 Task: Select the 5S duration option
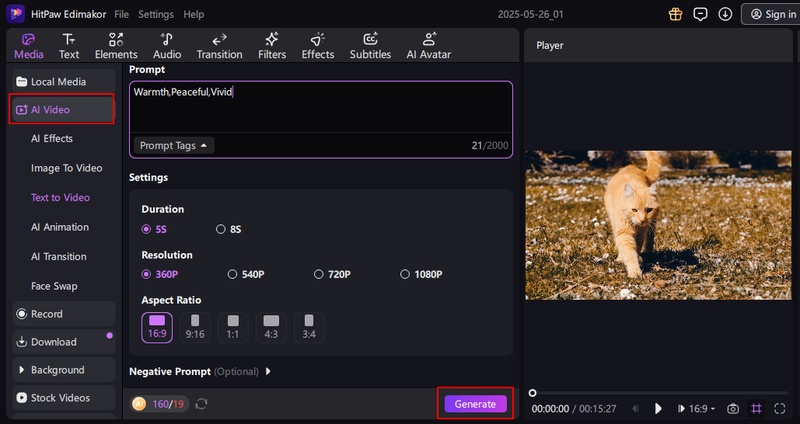(154, 229)
